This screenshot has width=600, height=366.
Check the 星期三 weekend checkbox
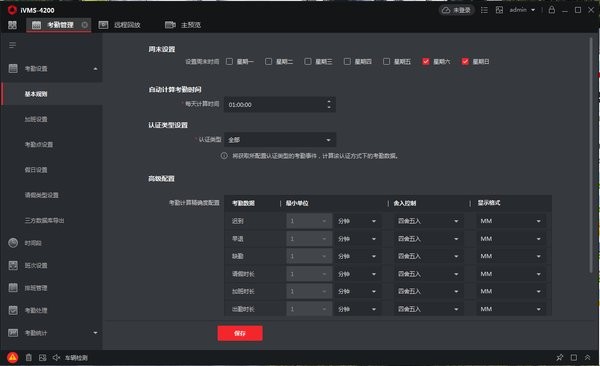click(308, 62)
